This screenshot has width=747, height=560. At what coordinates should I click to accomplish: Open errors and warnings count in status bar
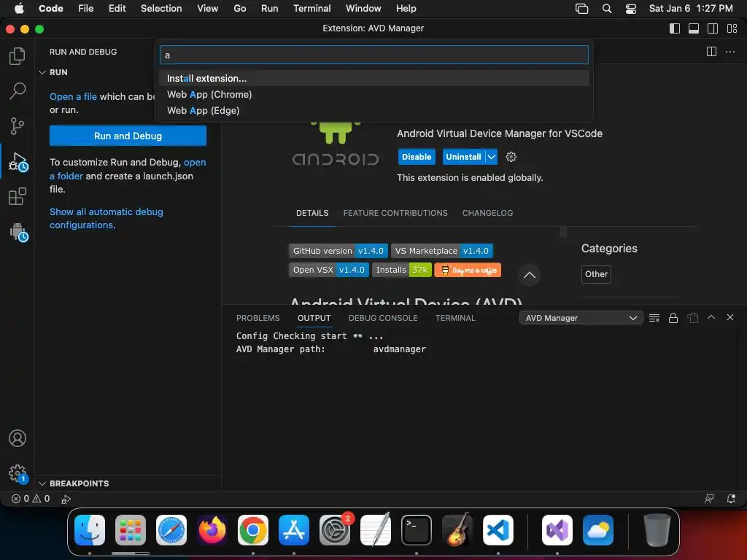tap(31, 499)
